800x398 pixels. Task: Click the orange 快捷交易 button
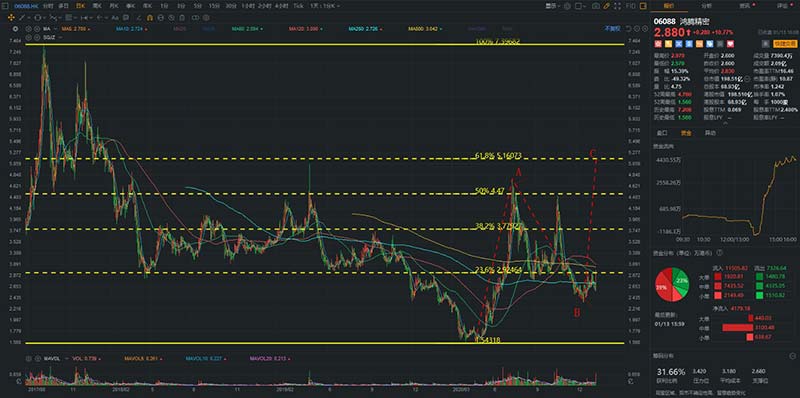pyautogui.click(x=785, y=44)
